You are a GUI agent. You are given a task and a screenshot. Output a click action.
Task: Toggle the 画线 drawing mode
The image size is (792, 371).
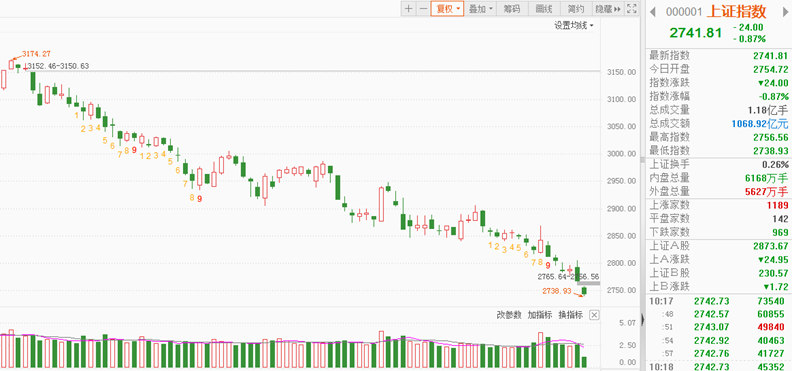(x=544, y=9)
